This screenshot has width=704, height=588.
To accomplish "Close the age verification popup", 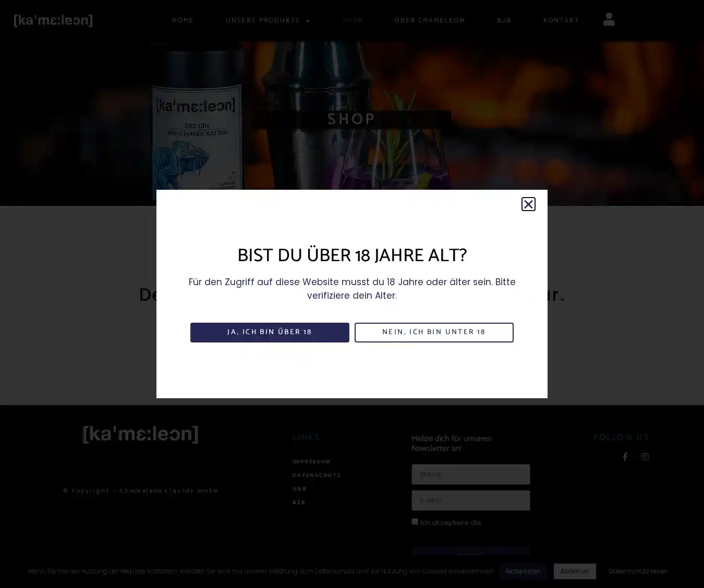I will [528, 204].
